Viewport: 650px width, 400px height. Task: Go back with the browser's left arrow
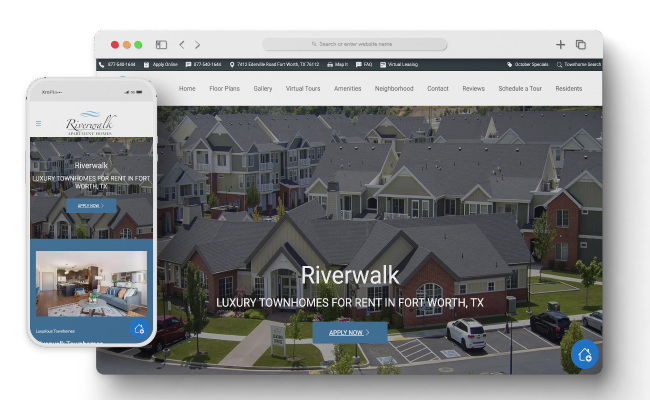coord(181,45)
